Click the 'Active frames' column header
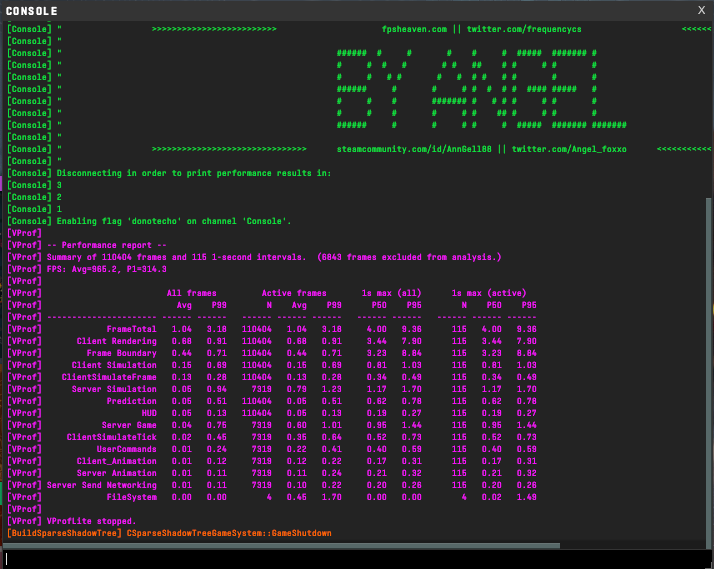This screenshot has height=570, width=714. coord(294,293)
